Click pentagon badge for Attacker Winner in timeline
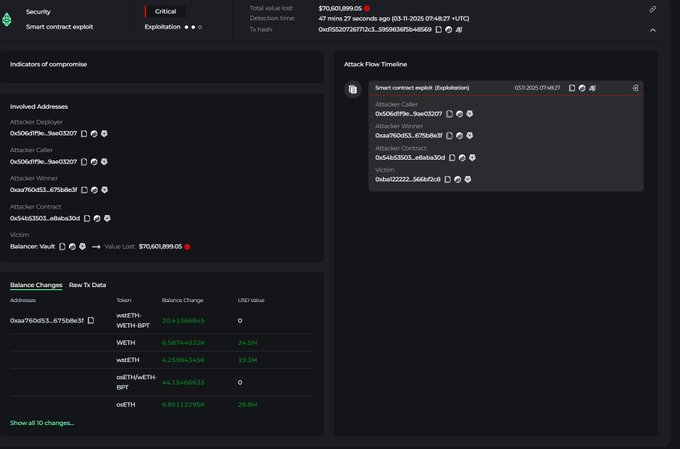 click(x=470, y=136)
